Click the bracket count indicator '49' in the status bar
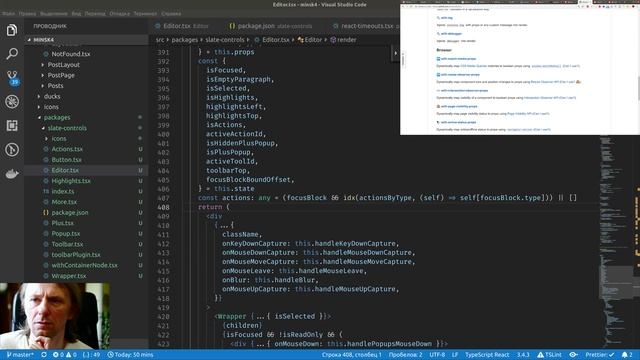Image resolution: width=640 pixels, height=360 pixels. click(91, 355)
